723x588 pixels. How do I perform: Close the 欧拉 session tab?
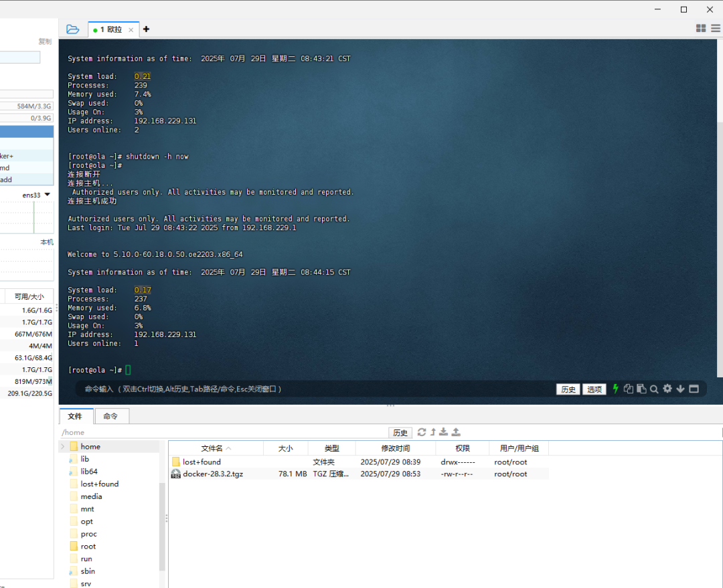131,30
